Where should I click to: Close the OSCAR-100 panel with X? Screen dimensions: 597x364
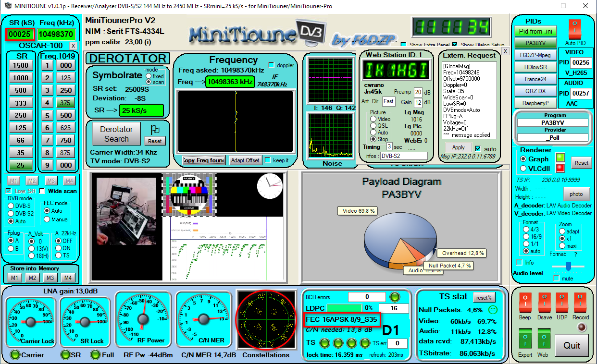[73, 46]
